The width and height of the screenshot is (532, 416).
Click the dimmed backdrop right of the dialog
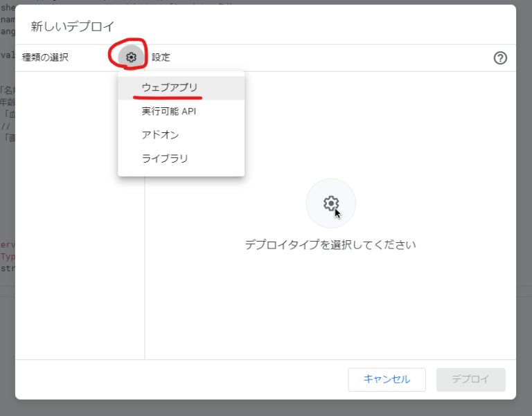click(x=524, y=208)
